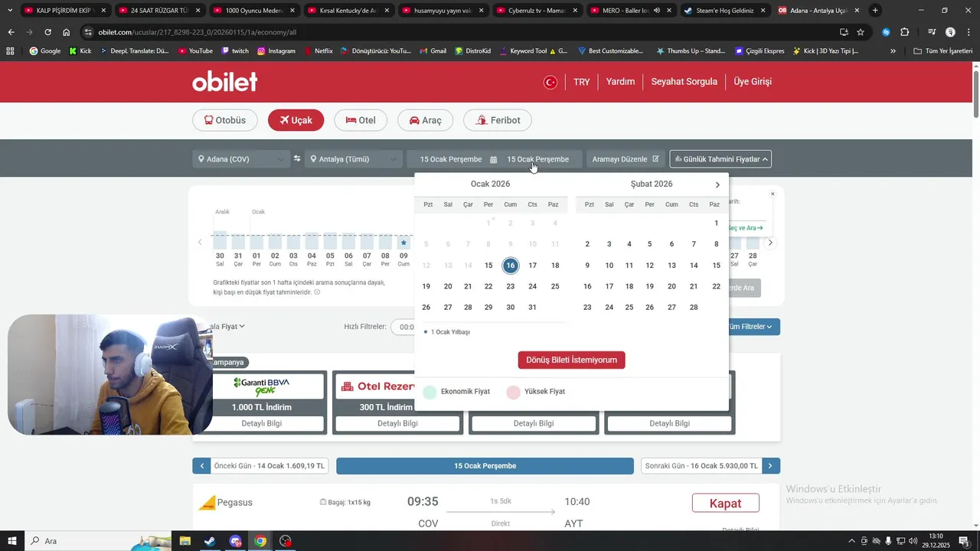Open Adana (COV) origin dropdown
This screenshot has width=980, height=551.
coord(241,159)
